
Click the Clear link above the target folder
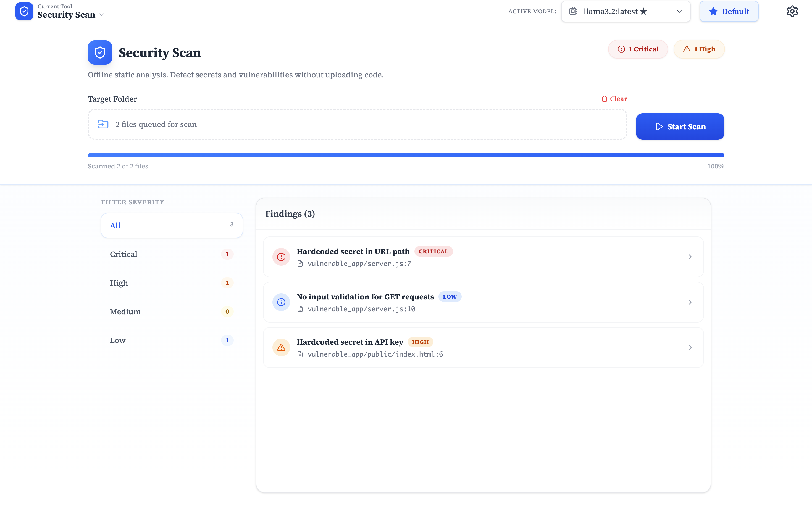point(614,99)
